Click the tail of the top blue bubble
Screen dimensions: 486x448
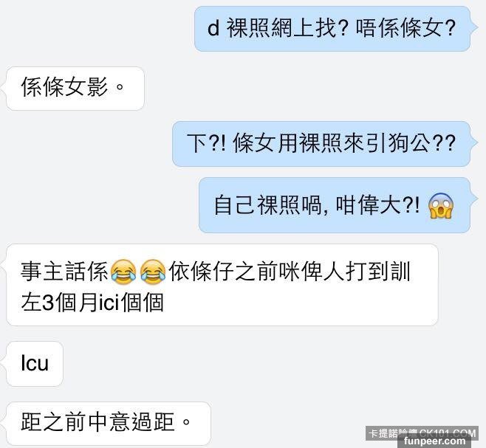click(x=474, y=28)
